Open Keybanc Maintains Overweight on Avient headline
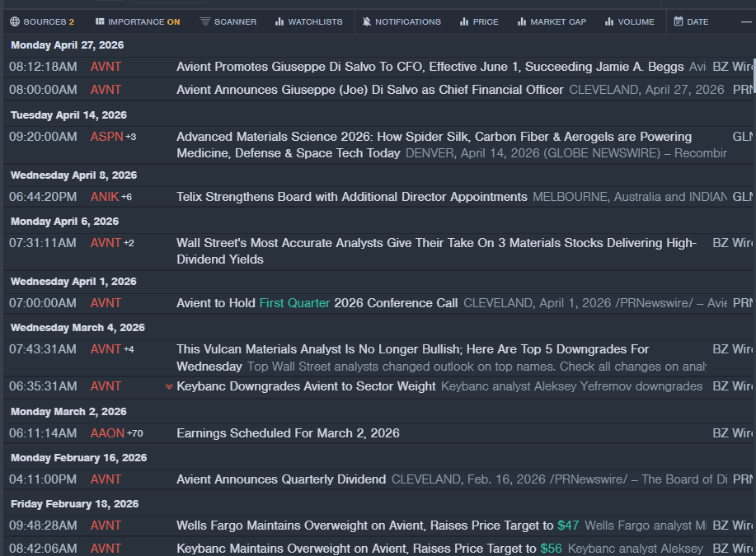The image size is (756, 556). (x=369, y=549)
